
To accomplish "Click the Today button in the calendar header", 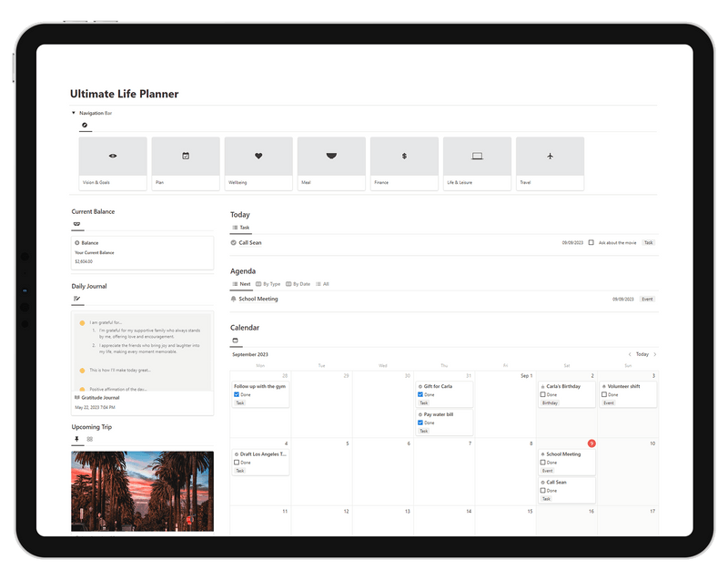I will coord(643,354).
